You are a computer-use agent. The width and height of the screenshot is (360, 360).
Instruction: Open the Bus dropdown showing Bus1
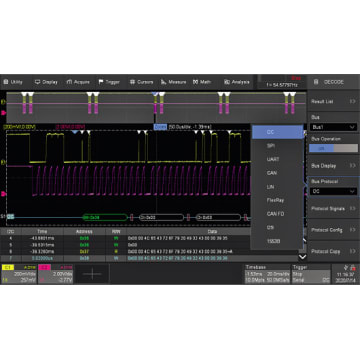333,127
